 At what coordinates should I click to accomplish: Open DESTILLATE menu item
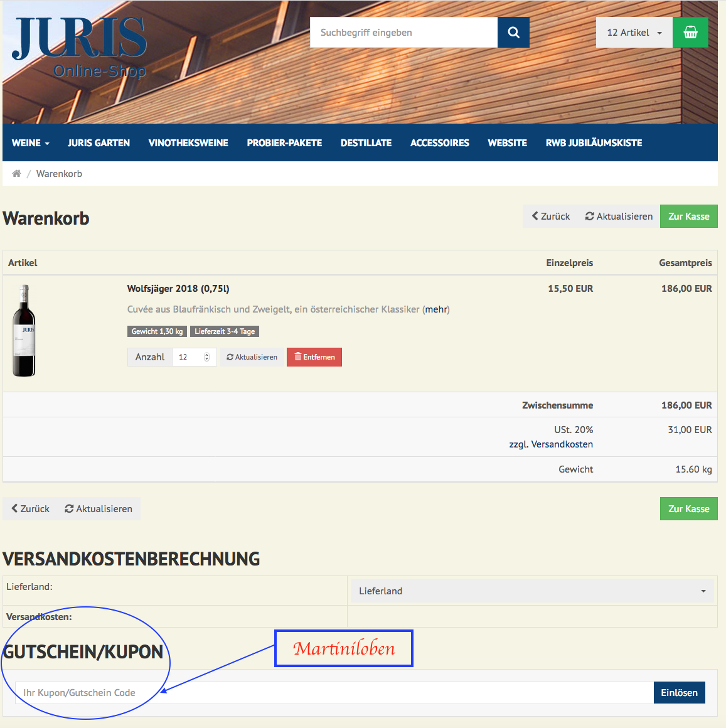click(x=366, y=143)
